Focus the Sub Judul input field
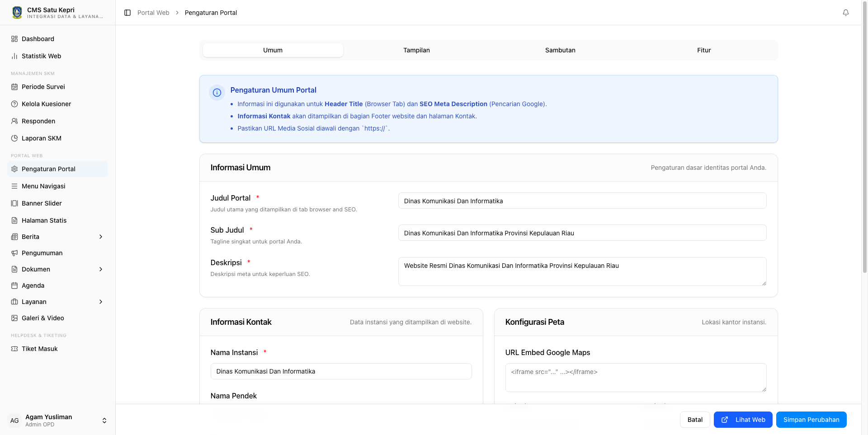Screen dimensions: 868x435 pos(582,233)
